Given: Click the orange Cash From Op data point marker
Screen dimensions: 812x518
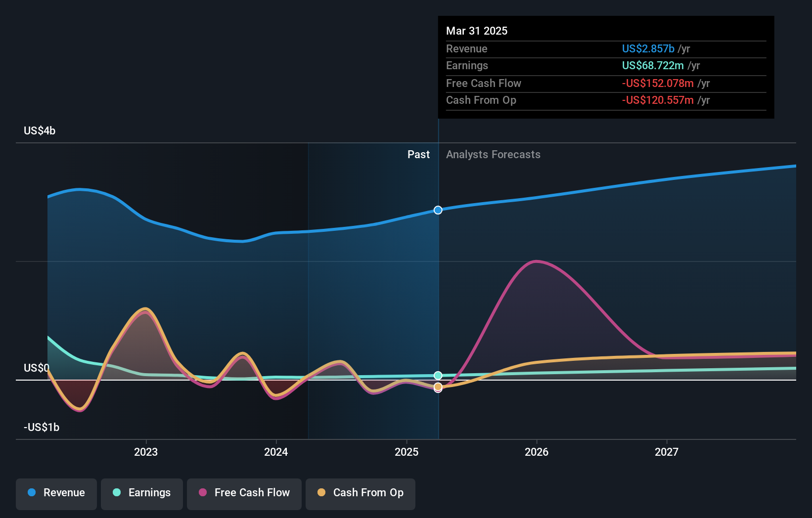Looking at the screenshot, I should [x=438, y=387].
